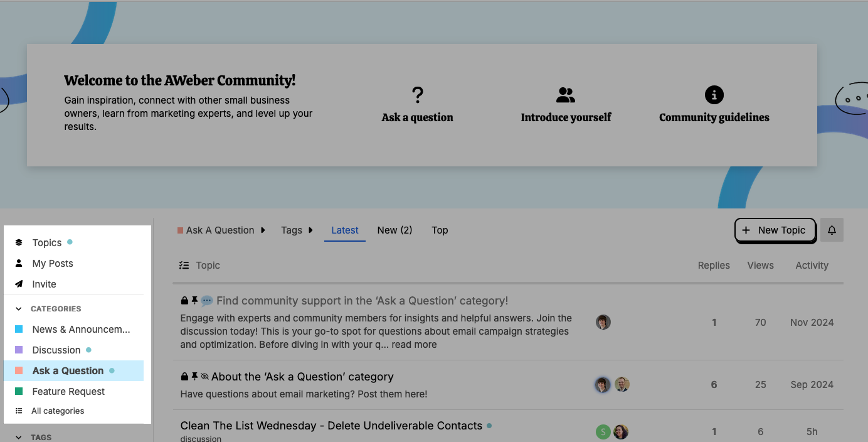The height and width of the screenshot is (442, 868).
Task: Click the lock icon on the About topic
Action: tap(184, 377)
